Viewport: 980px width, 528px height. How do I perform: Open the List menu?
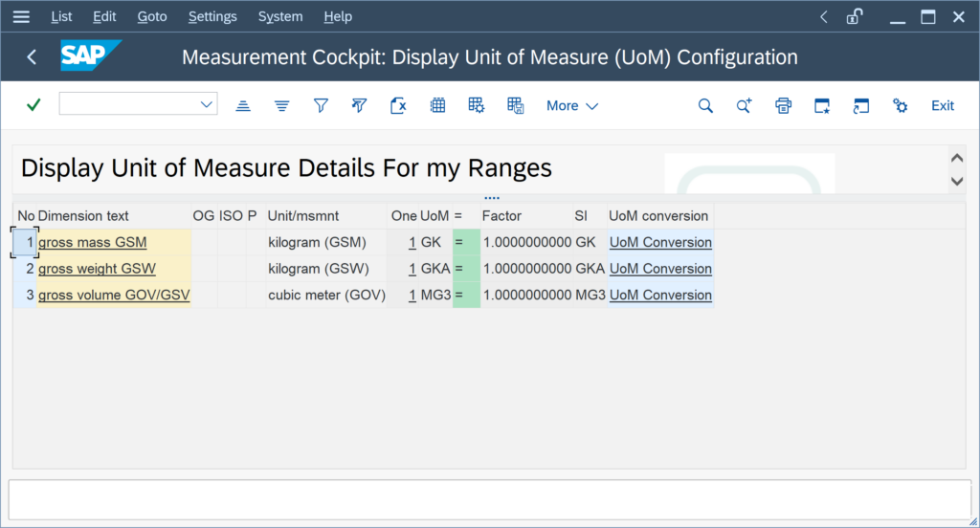pos(61,17)
